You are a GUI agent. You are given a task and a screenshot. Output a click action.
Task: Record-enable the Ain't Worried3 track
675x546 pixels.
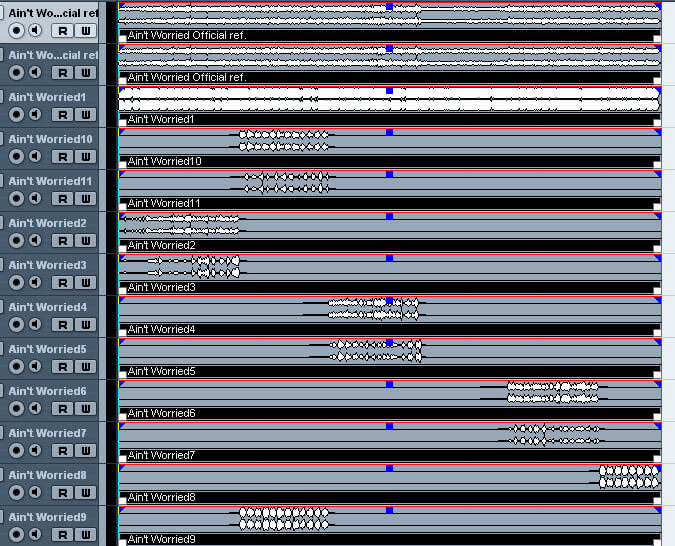pyautogui.click(x=16, y=282)
